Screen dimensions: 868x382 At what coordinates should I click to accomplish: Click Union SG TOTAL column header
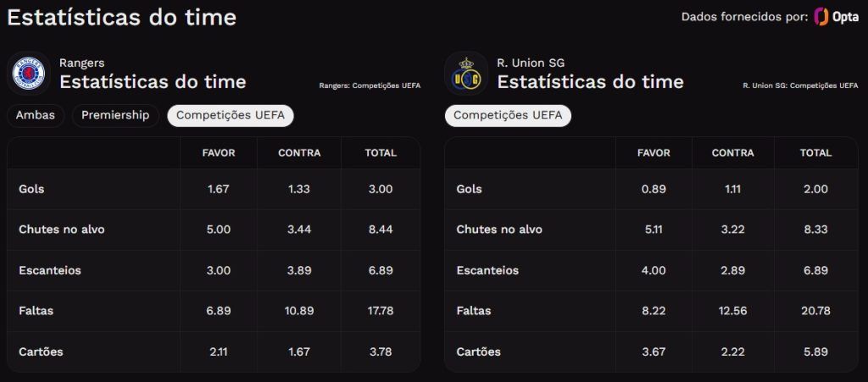tap(816, 153)
